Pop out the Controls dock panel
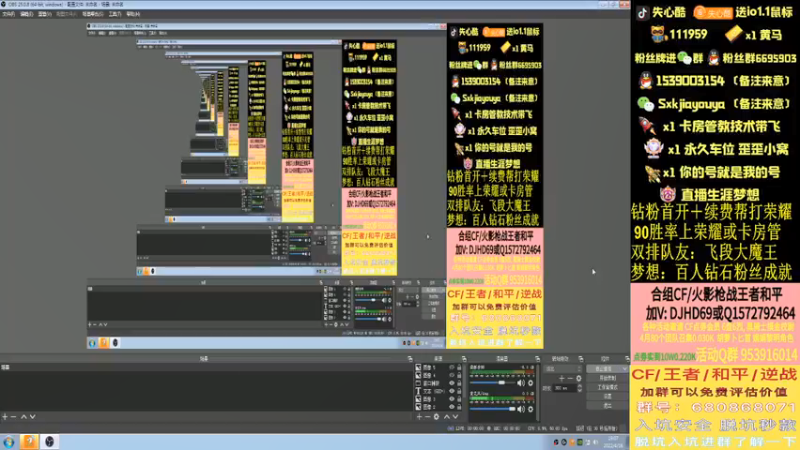Screen dimensions: 800x450 point(627,359)
